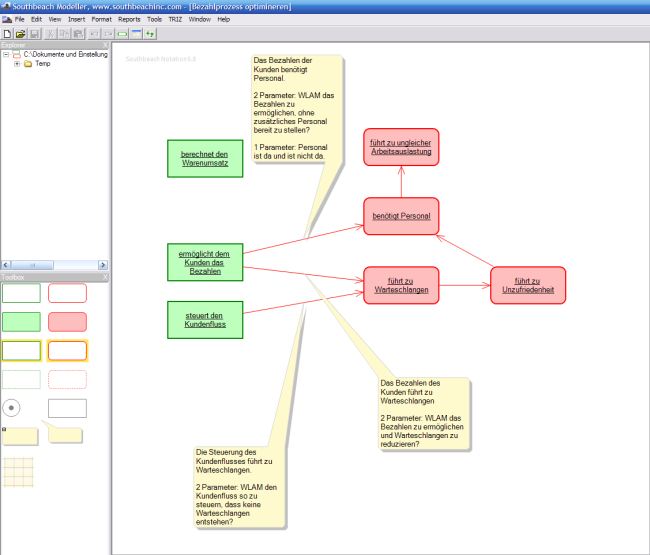Viewport: 650px width, 555px height.
Task: Select the red filled harmful-function shape in Toolbox
Action: click(x=67, y=322)
